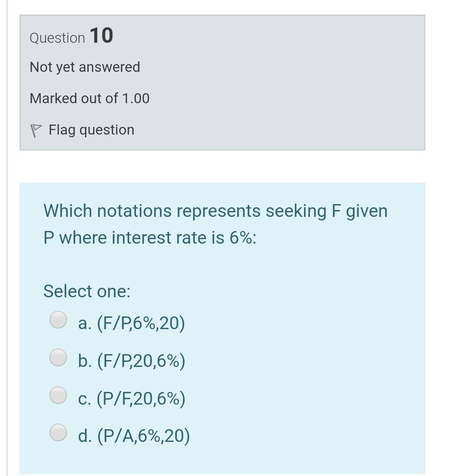Click the letter a. of first option
454x476 pixels.
[x=83, y=324]
